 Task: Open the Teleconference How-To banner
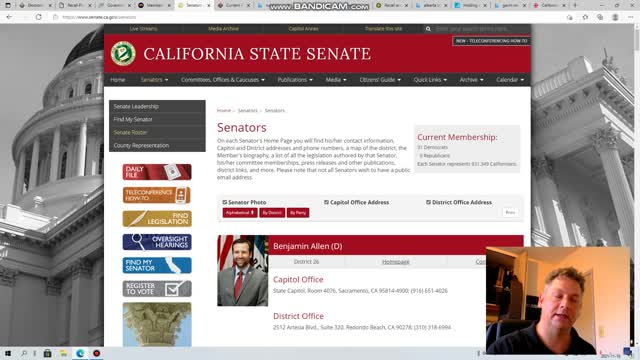coord(157,195)
